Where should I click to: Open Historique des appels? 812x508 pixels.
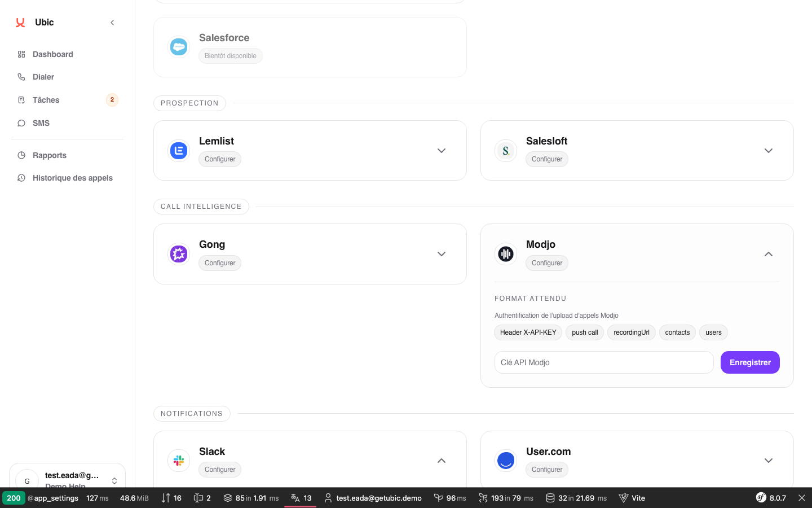[67, 178]
